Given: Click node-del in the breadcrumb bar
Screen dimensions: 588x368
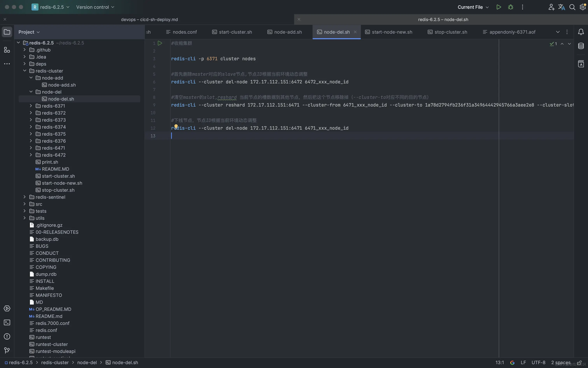Looking at the screenshot, I should pyautogui.click(x=87, y=363).
